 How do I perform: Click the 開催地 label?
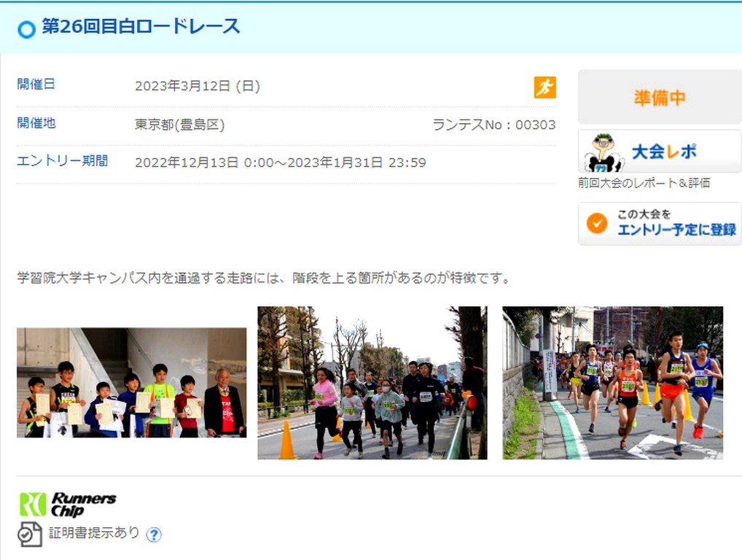click(36, 123)
